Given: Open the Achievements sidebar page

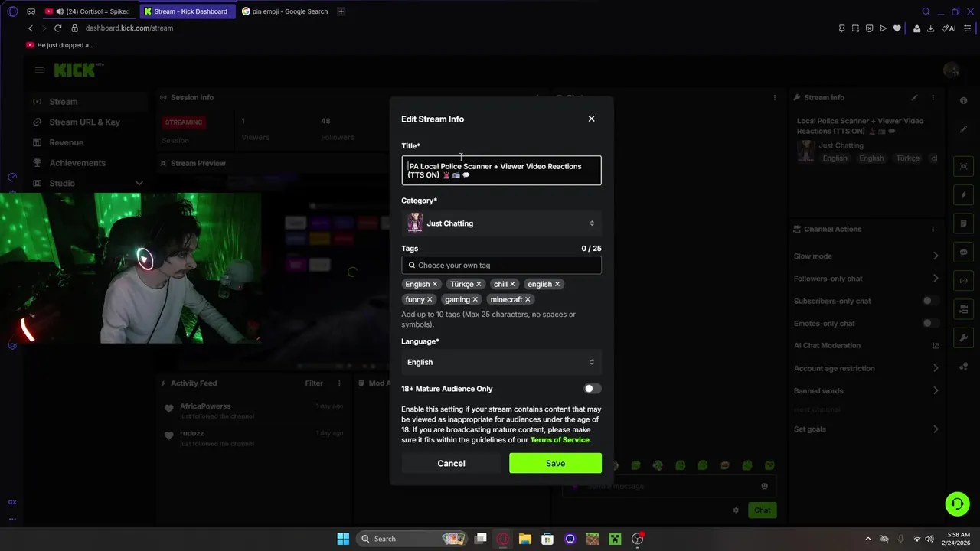Looking at the screenshot, I should tap(77, 163).
